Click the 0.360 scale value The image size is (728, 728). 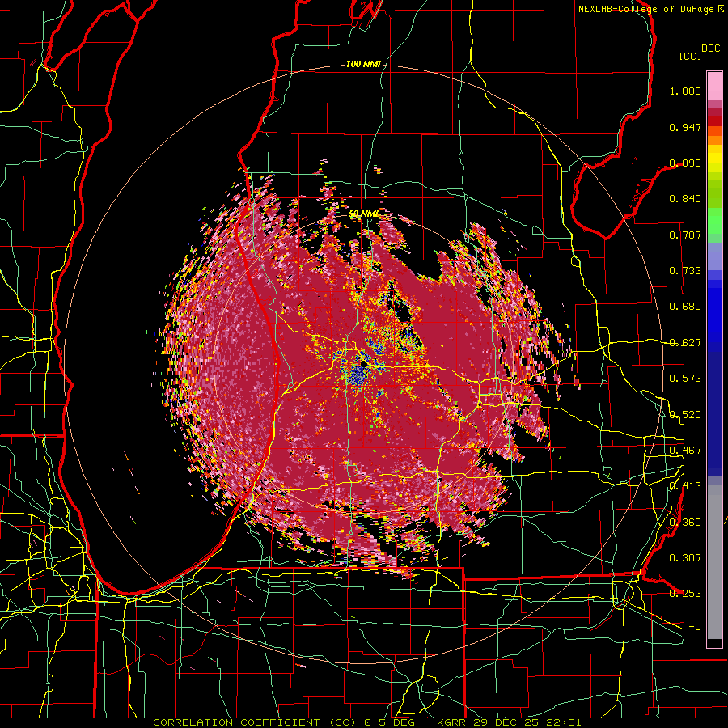[x=685, y=523]
